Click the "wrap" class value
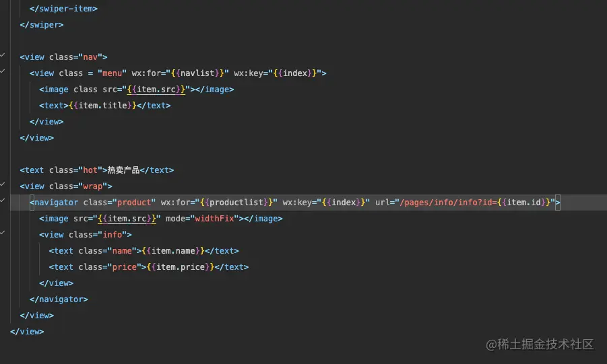Viewport: 607px width, 364px height. point(93,186)
